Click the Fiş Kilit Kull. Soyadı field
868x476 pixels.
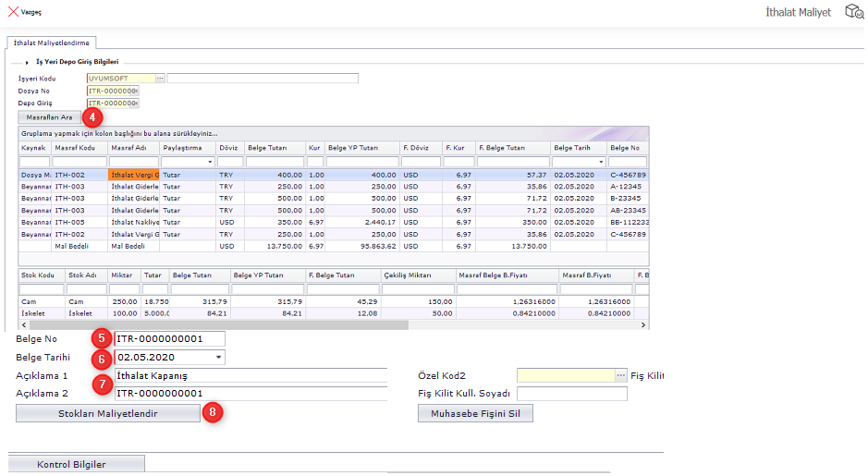[571, 394]
